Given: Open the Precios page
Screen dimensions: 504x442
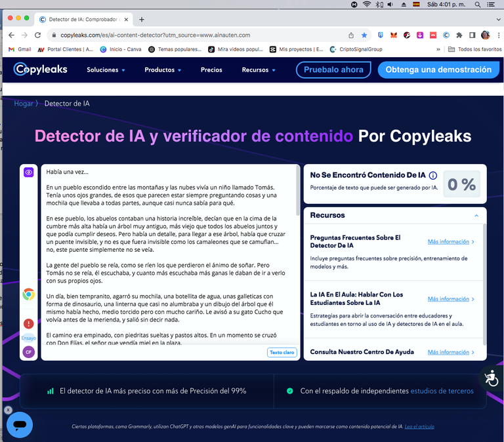Looking at the screenshot, I should coord(211,70).
